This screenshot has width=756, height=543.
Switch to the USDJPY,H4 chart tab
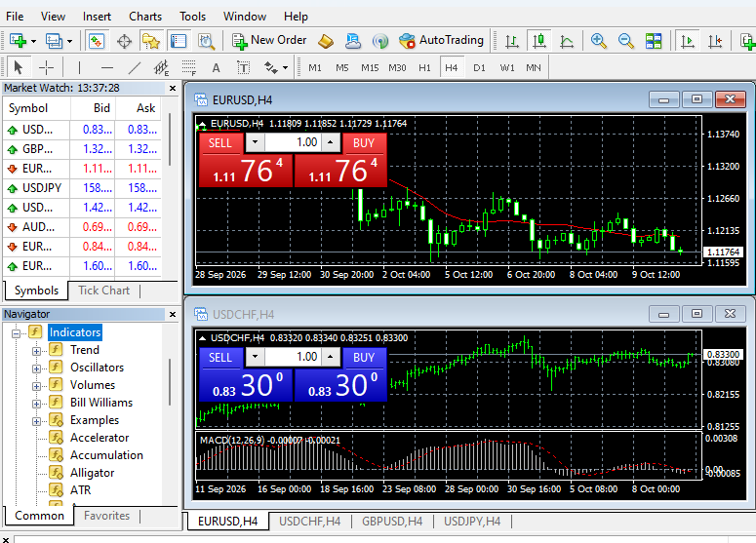[472, 522]
